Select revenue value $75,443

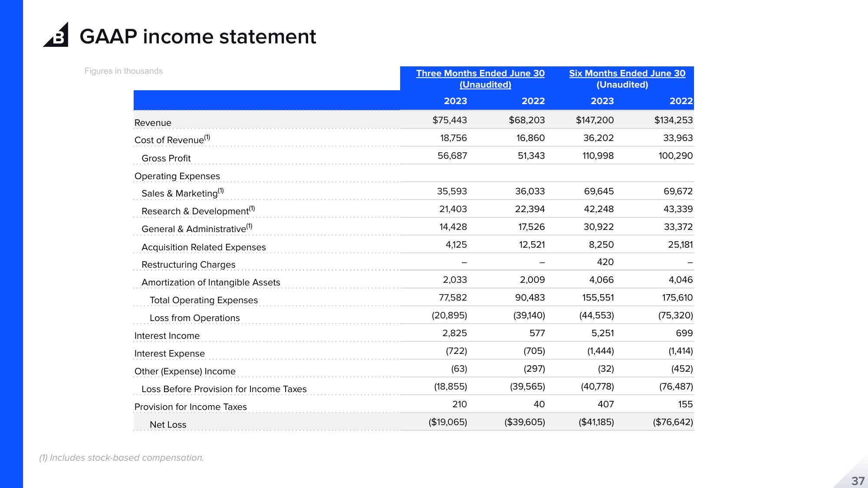pyautogui.click(x=450, y=120)
